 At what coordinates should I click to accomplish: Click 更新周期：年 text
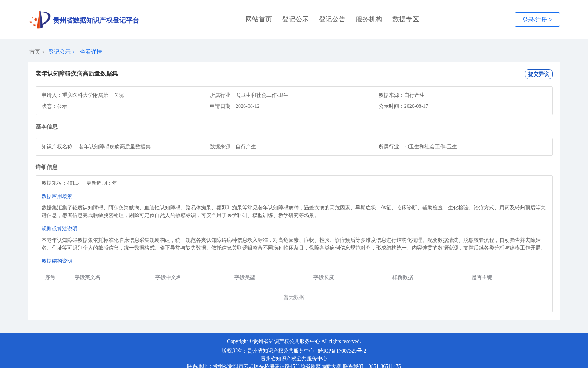coord(102,183)
